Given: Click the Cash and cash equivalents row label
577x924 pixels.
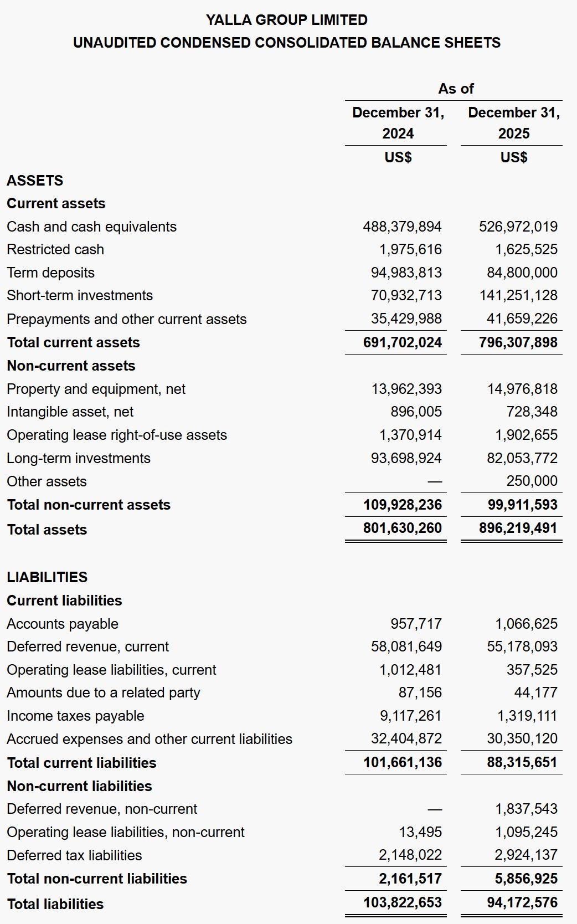Looking at the screenshot, I should (91, 227).
